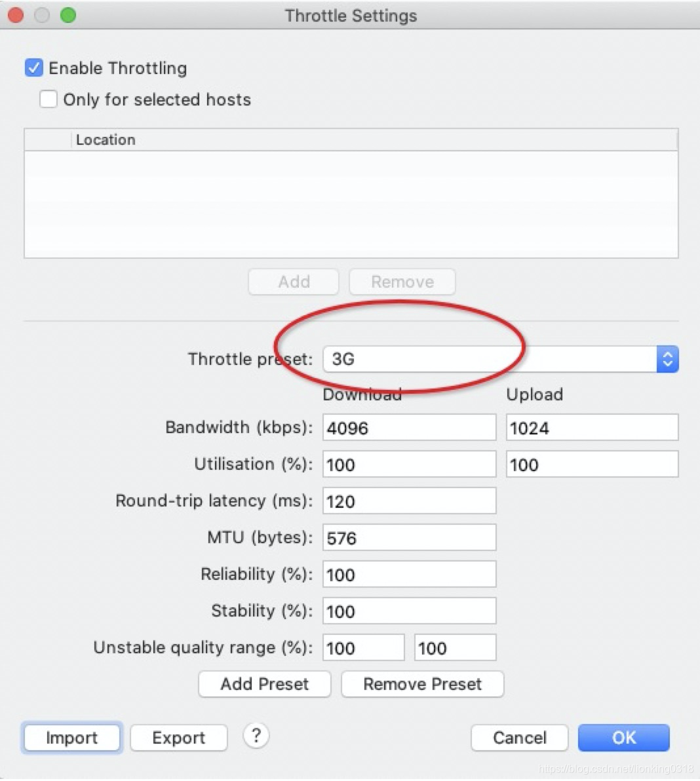Check Only for selected hosts
The height and width of the screenshot is (781, 700).
[x=49, y=100]
